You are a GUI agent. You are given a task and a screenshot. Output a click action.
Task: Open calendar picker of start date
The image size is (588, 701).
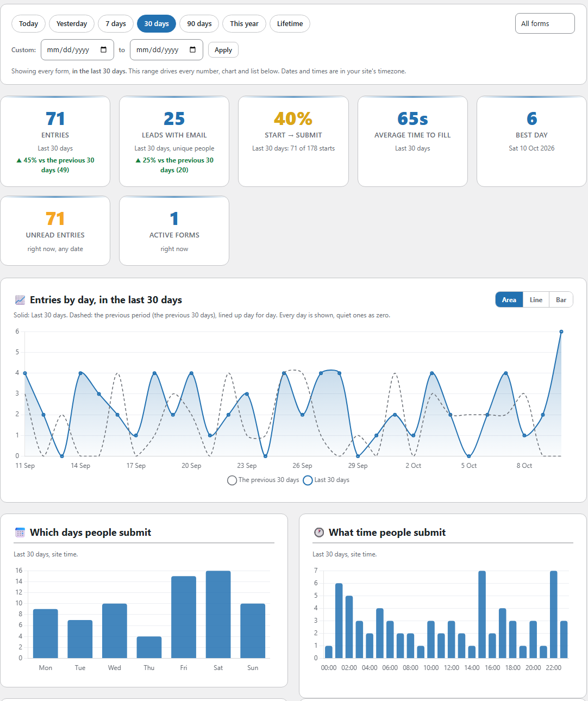(x=104, y=49)
